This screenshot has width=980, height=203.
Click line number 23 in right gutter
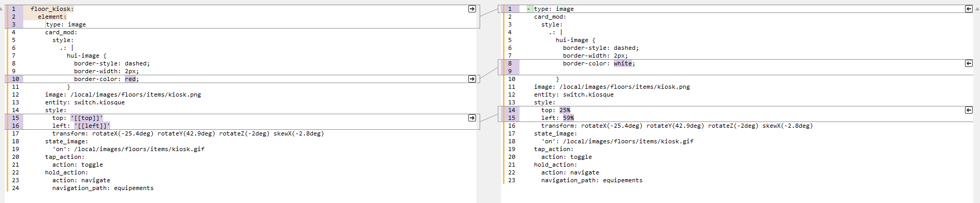(x=512, y=180)
